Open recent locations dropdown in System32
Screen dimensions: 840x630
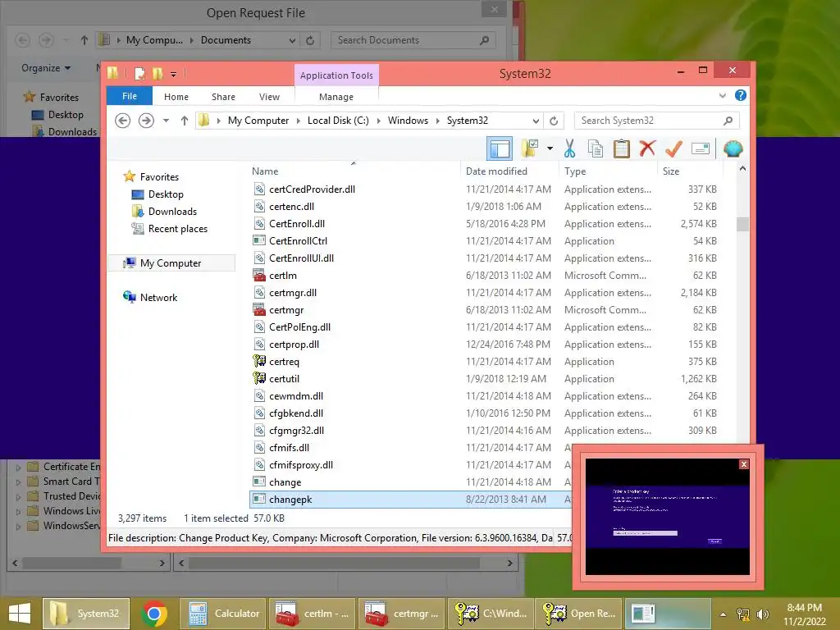tap(166, 121)
